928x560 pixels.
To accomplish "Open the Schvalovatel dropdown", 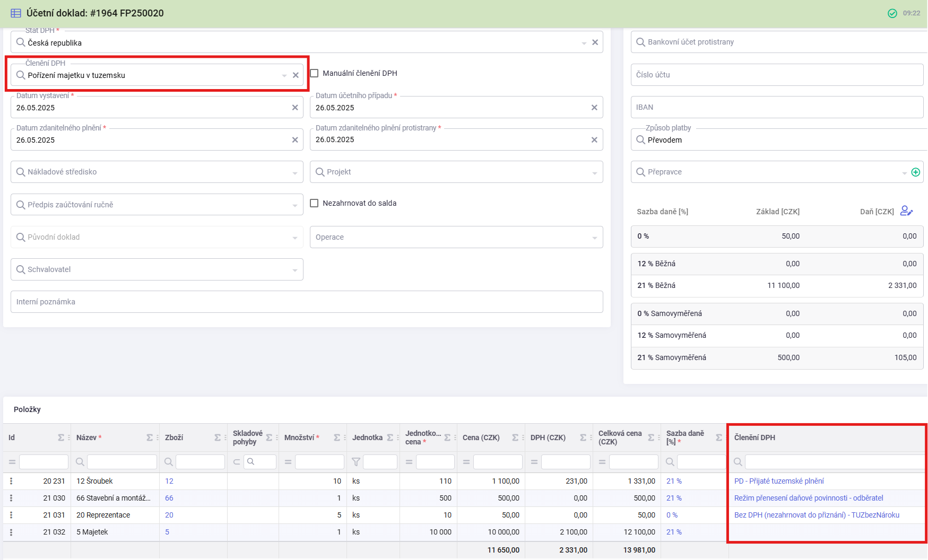I will 295,270.
